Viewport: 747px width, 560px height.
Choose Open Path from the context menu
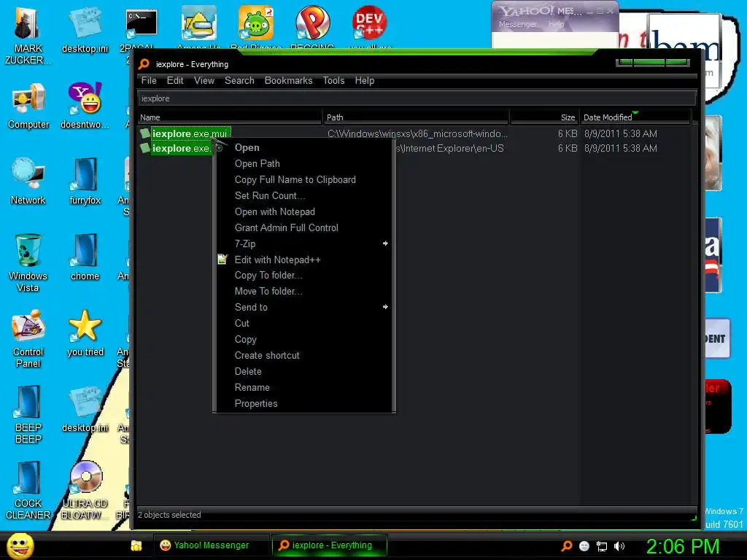tap(304, 163)
